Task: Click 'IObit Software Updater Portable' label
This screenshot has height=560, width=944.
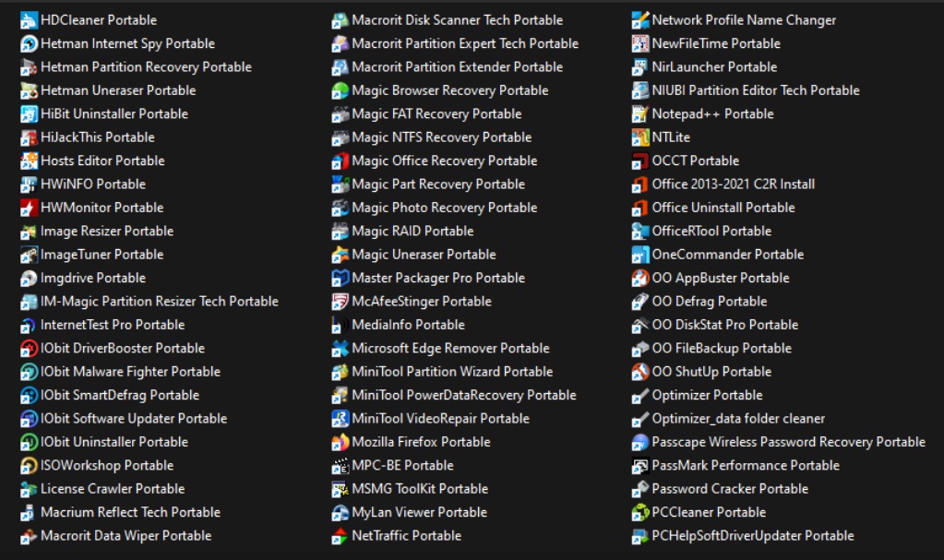Action: point(133,419)
